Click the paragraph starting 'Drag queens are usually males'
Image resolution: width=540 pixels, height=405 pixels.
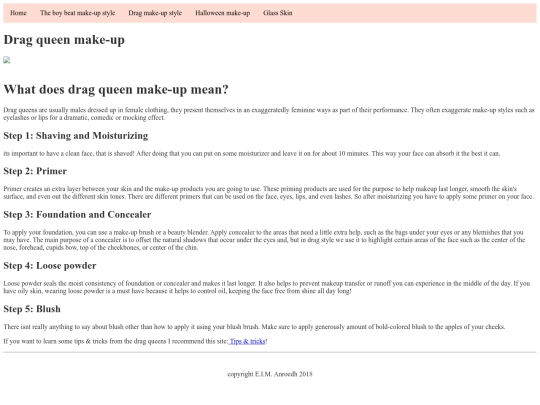269,114
